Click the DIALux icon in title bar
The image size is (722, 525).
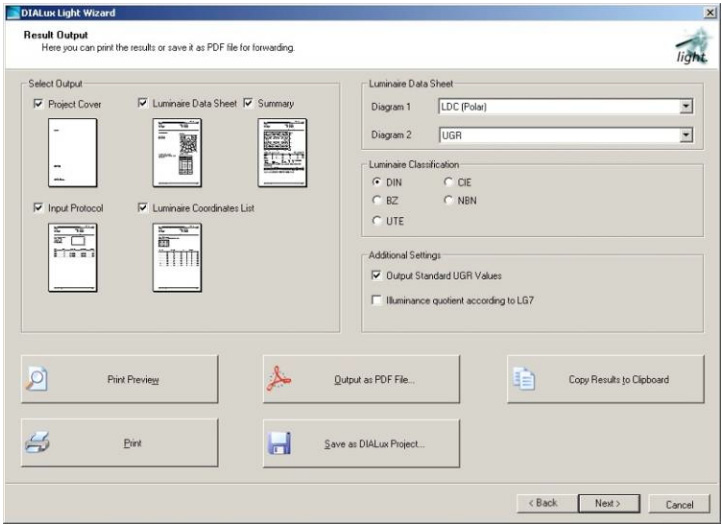(13, 13)
